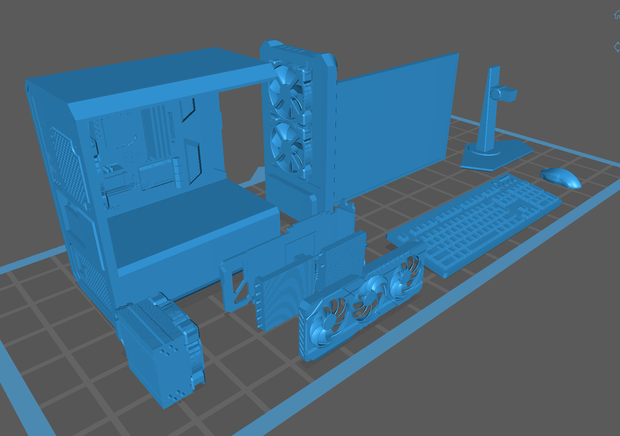This screenshot has width=620, height=436.
Task: Click the mesh side panel of the case
Action: point(68,165)
